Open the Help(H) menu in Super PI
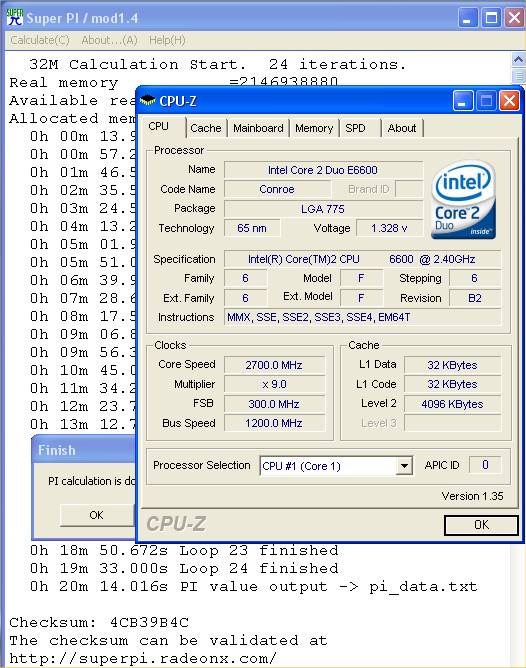 167,40
